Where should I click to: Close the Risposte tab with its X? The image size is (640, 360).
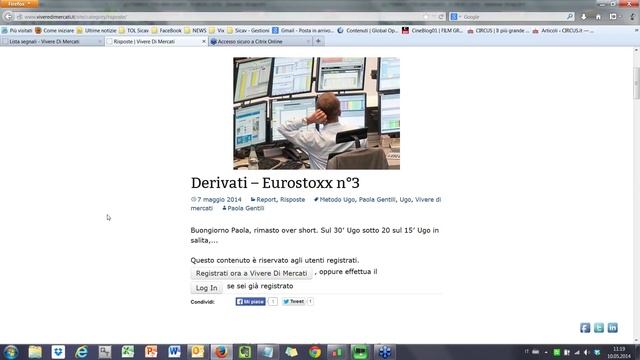click(204, 41)
